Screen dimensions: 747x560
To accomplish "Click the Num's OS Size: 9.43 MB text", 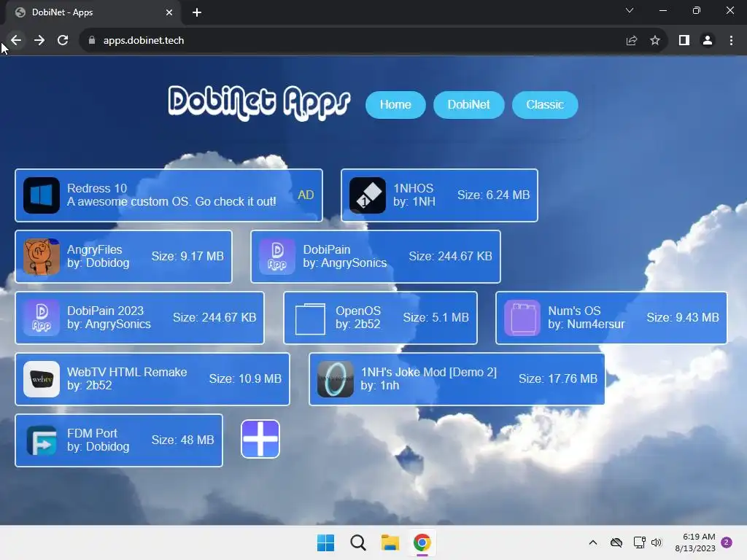I will pos(683,318).
